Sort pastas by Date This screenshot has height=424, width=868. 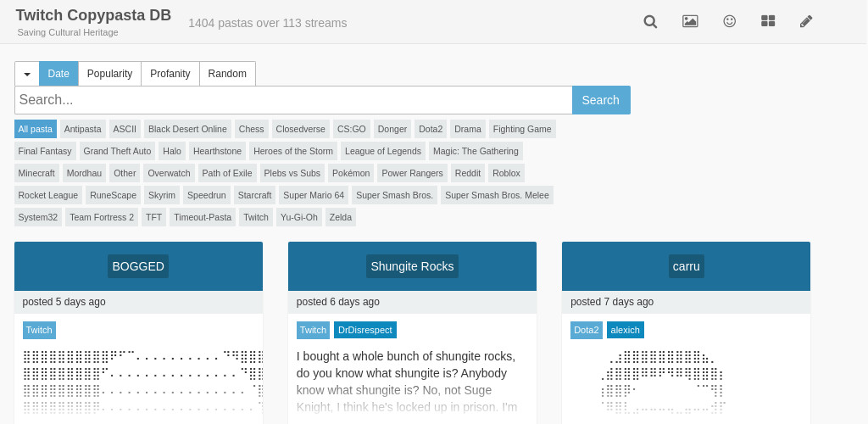pyautogui.click(x=58, y=74)
